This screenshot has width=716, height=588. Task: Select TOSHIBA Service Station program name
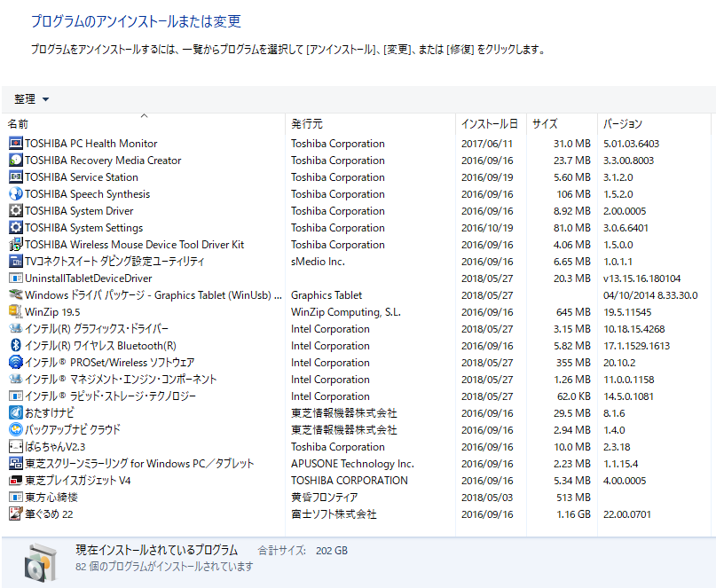point(81,177)
